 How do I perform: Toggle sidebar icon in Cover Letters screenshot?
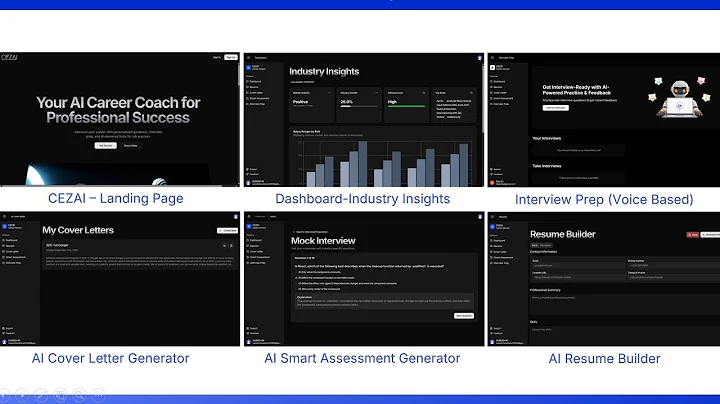click(5, 217)
